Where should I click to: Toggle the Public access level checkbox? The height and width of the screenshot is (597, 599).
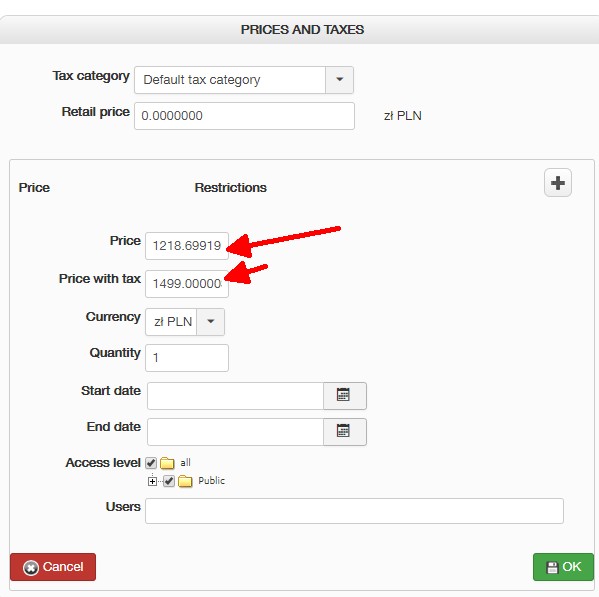click(169, 481)
